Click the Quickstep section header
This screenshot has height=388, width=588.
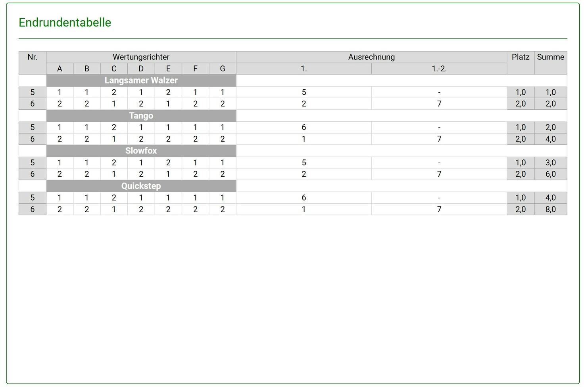pyautogui.click(x=141, y=186)
